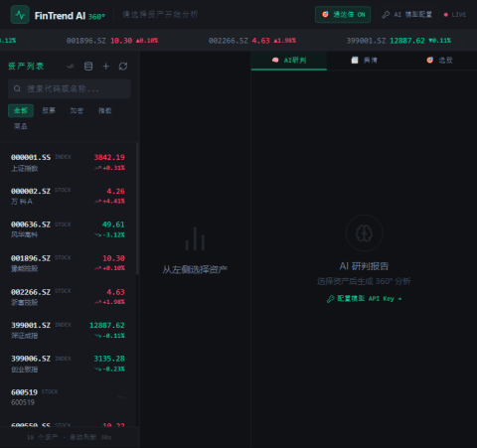
Task: Filter assets by 加密
Action: coord(77,110)
